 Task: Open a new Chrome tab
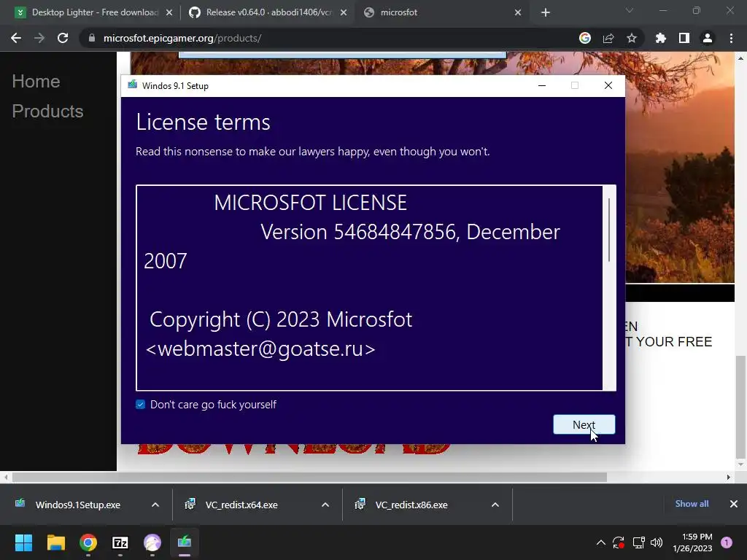tap(546, 12)
